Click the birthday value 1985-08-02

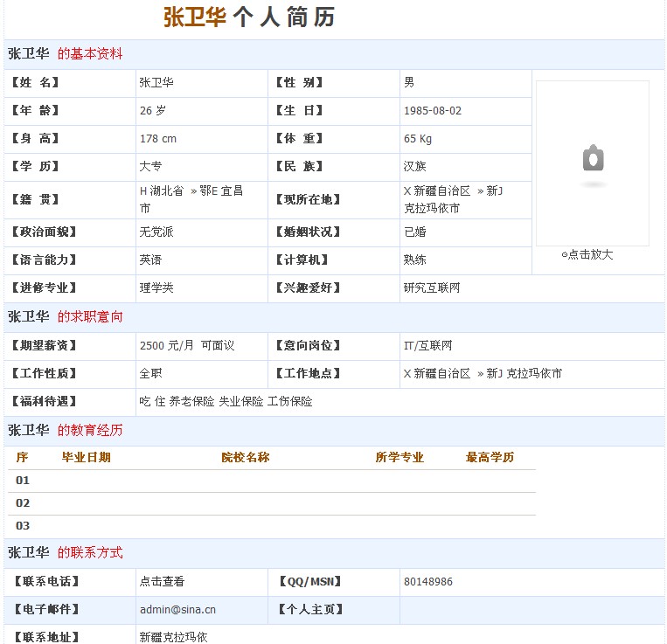pyautogui.click(x=433, y=111)
